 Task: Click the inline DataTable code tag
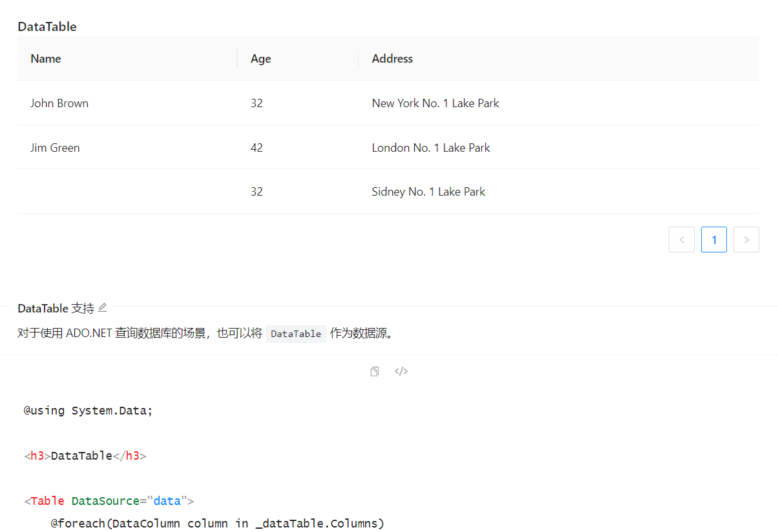pyautogui.click(x=296, y=334)
